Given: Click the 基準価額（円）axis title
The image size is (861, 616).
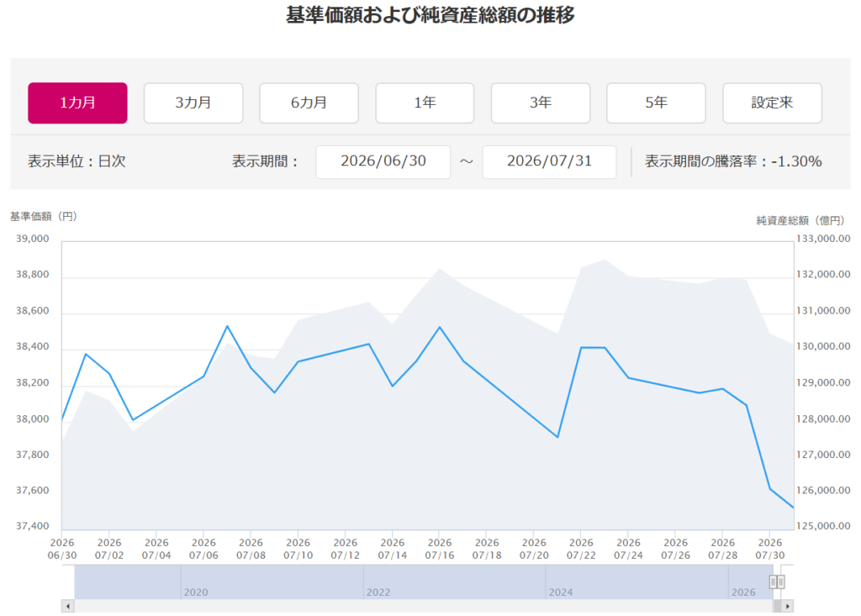Looking at the screenshot, I should 44,216.
